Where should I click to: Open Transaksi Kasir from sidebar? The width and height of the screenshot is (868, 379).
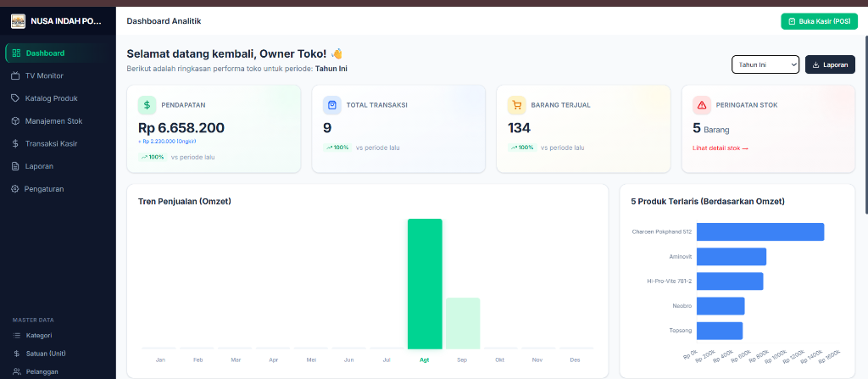click(x=58, y=143)
